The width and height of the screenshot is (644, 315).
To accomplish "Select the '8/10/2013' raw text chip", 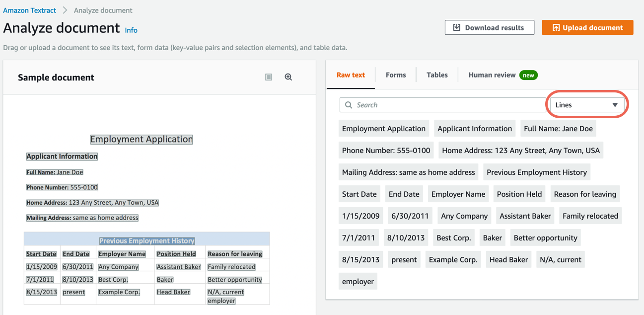I will (x=406, y=238).
